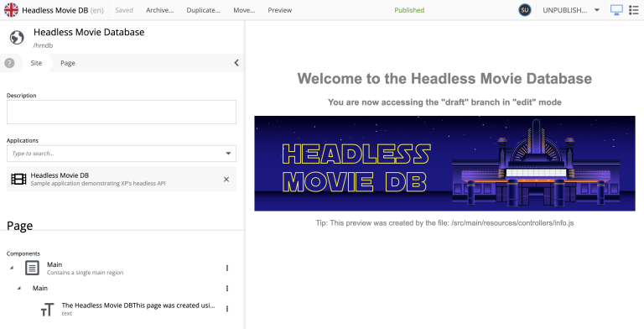Toggle the context panel list icon
644x329 pixels.
click(x=634, y=10)
